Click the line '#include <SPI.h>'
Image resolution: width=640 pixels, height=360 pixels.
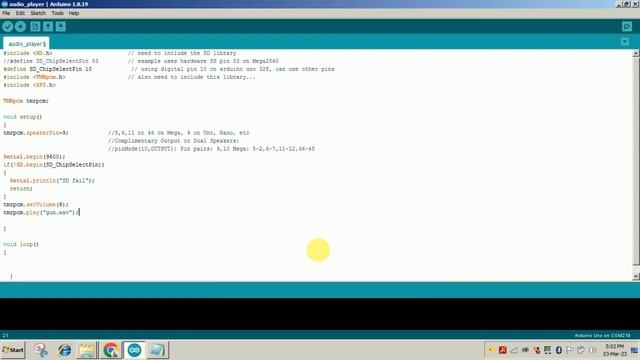[29, 85]
